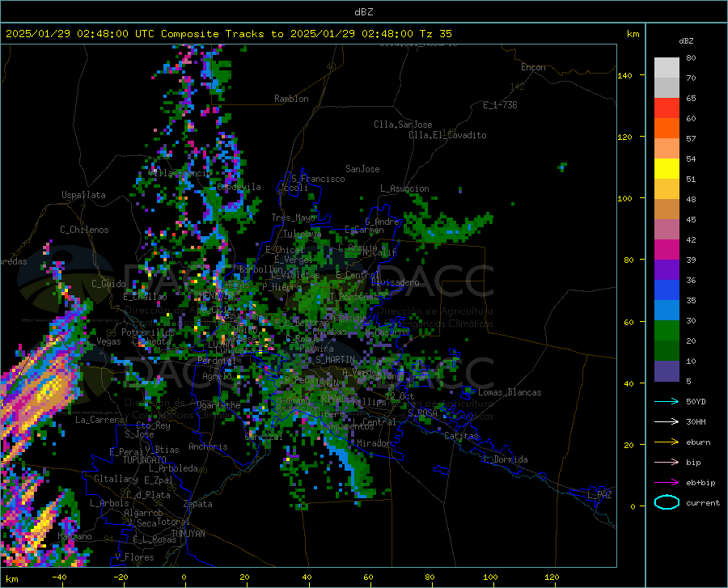Click the S_MARTIN place label
This screenshot has height=588, width=728.
tap(335, 360)
